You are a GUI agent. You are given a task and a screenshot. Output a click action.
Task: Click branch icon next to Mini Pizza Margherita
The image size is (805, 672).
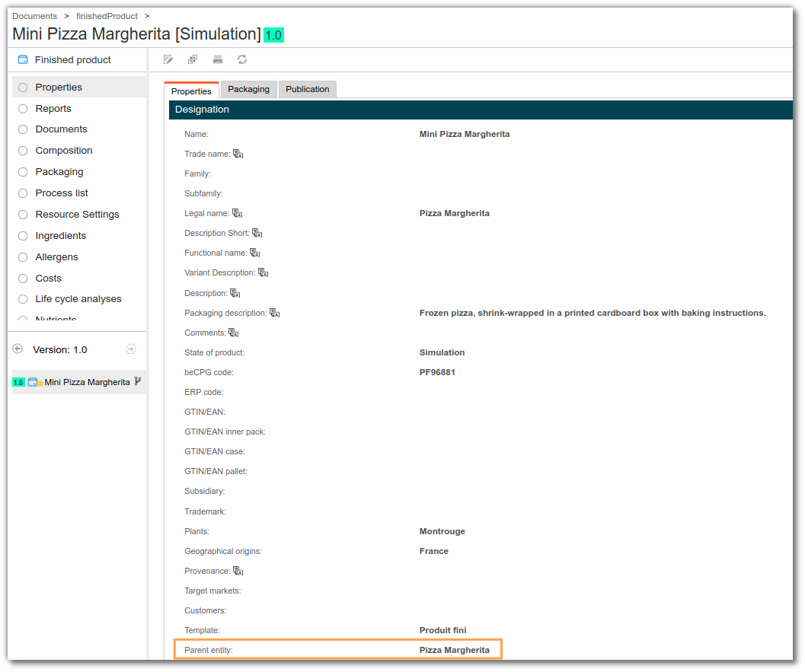coord(137,381)
